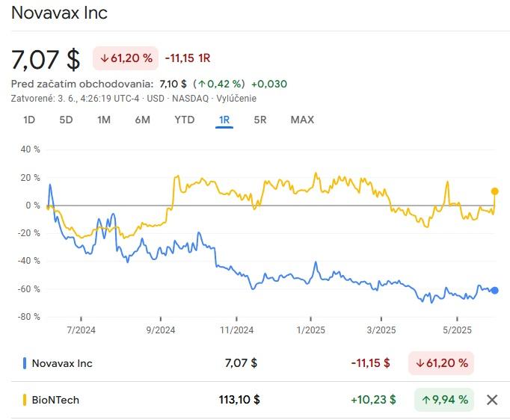Switch chart to 1M range
Viewport: 510px width, 420px height.
pos(104,120)
